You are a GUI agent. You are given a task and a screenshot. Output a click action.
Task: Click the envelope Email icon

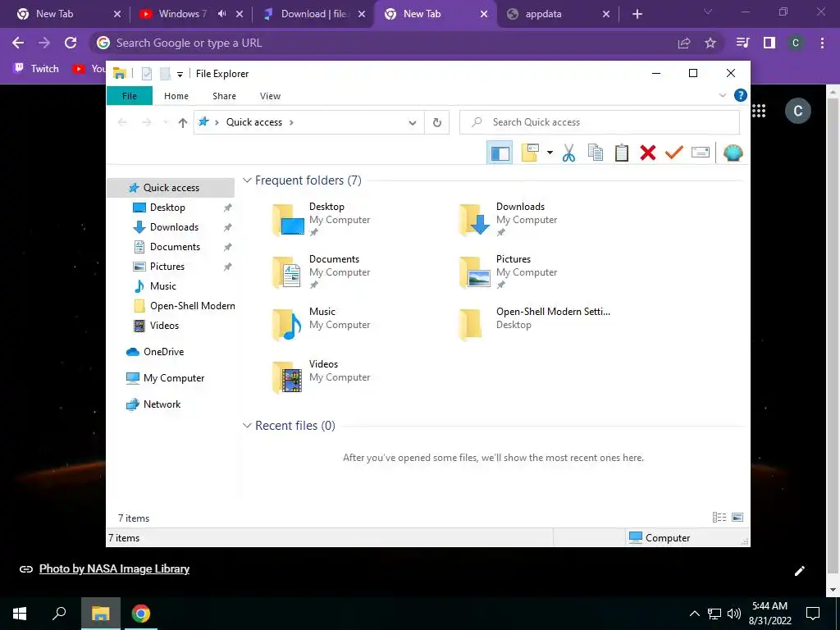[701, 153]
